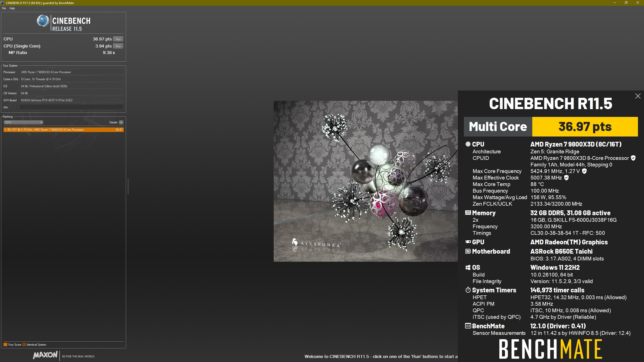Click the Processor field value

point(71,72)
